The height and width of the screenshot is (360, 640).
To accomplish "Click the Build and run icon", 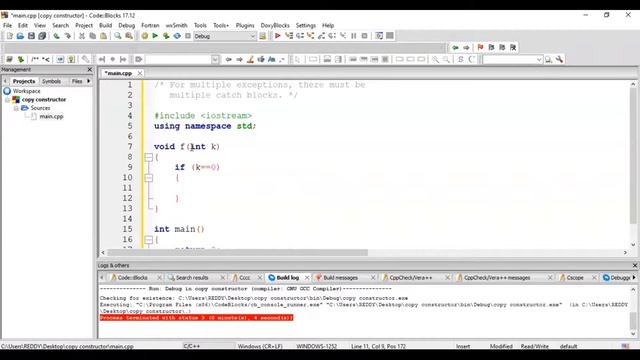I will point(166,36).
